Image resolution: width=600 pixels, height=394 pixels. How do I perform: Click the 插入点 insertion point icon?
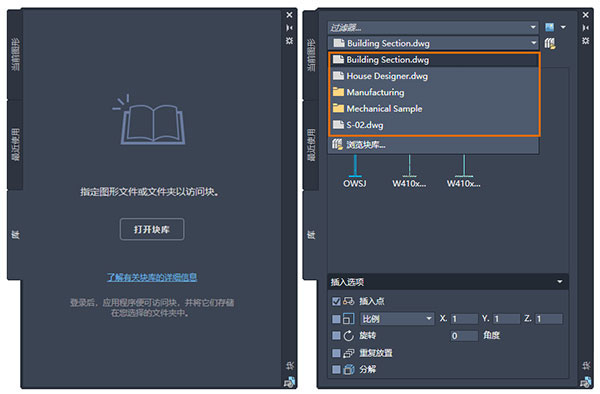(349, 301)
